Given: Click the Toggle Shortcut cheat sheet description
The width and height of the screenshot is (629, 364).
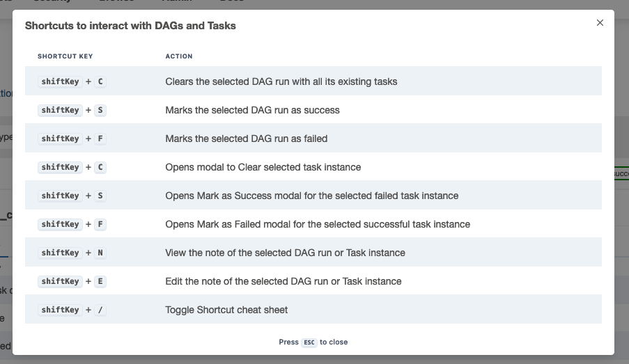Looking at the screenshot, I should point(226,310).
